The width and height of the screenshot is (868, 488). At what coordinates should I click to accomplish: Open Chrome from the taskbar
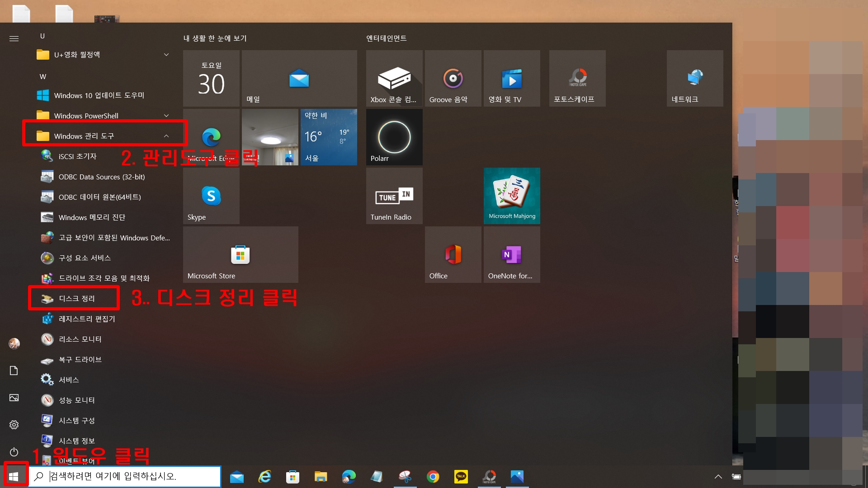coord(433,476)
